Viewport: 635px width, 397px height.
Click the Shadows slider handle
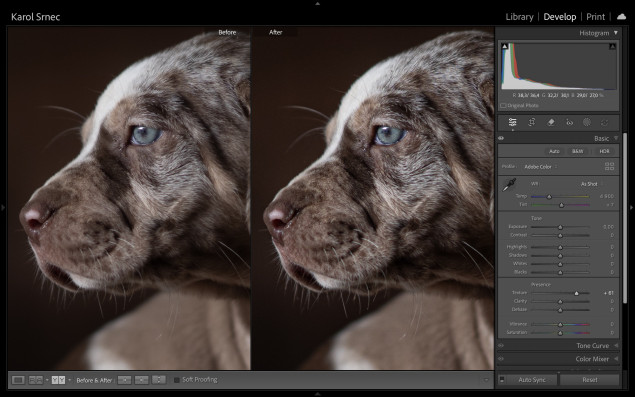(560, 256)
